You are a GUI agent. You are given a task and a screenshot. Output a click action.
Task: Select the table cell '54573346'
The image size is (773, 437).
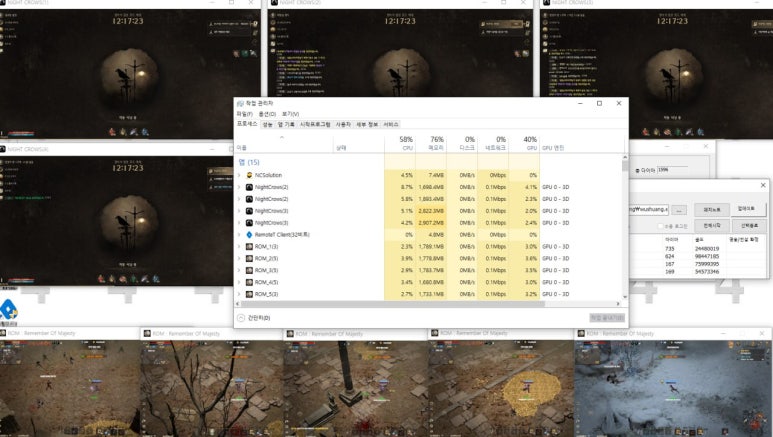707,272
